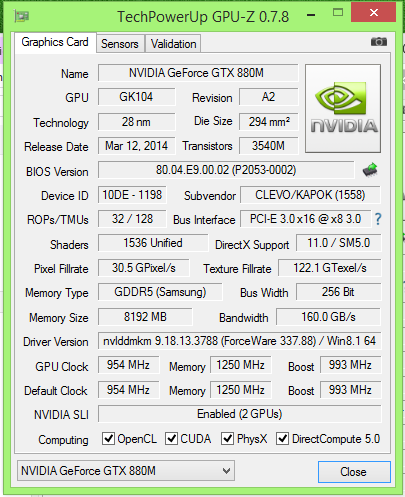Open the GPU selection dropdown arrow
This screenshot has height=497, width=405.
click(x=226, y=471)
